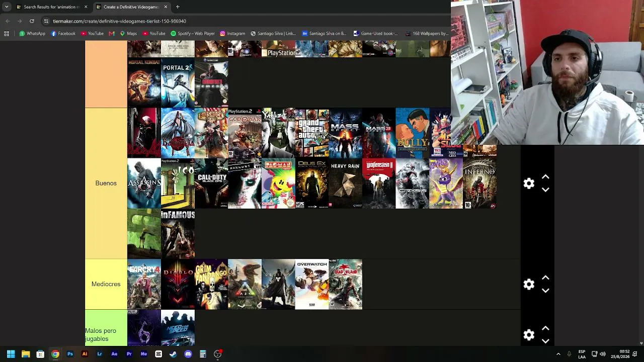Open OBS Studio from the taskbar
644x362 pixels.
point(217,354)
